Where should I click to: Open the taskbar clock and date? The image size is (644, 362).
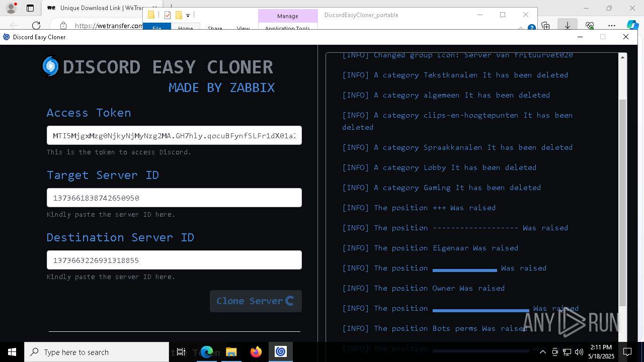coord(601,352)
